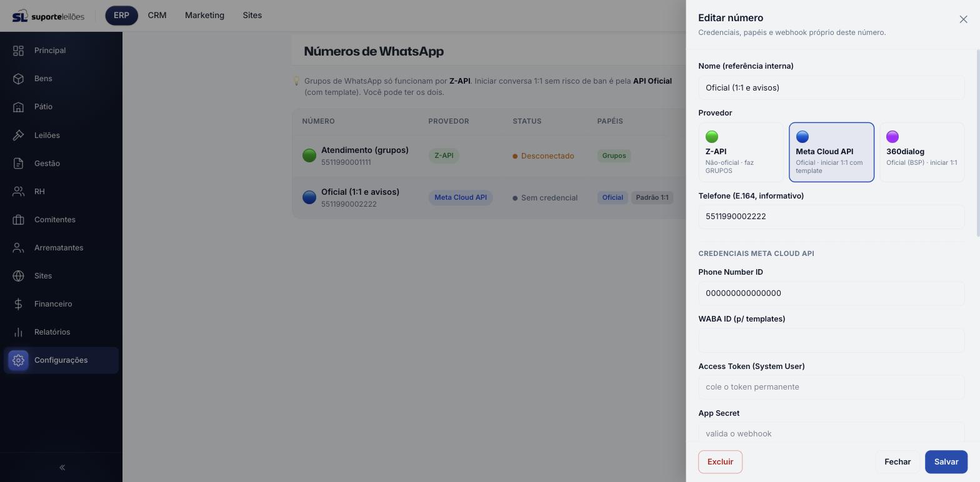Open Relatórios in sidebar menu

[x=61, y=332]
